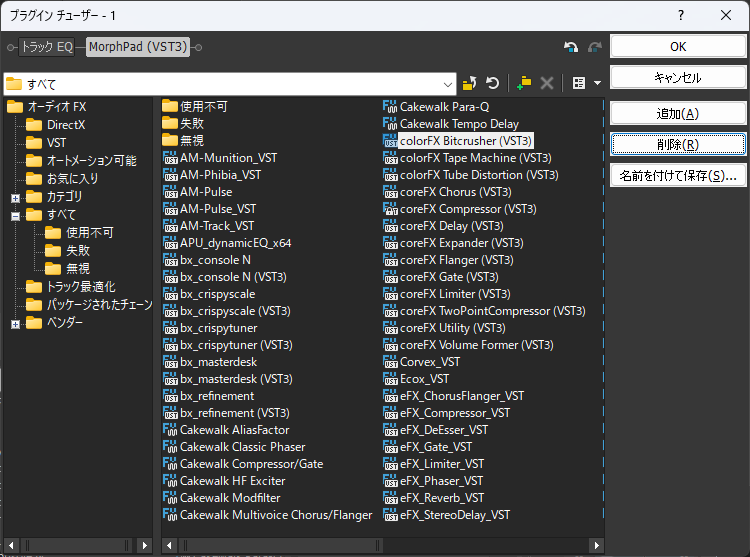Viewport: 750px width, 557px height.
Task: Click folder tree scroll left arrow
Action: pos(11,545)
